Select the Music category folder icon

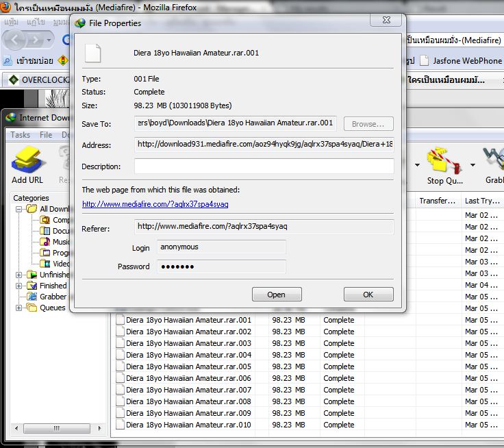(45, 242)
